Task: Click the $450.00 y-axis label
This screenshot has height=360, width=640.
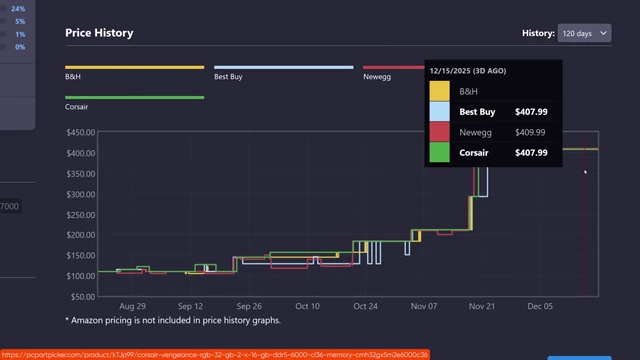Action: [81, 132]
